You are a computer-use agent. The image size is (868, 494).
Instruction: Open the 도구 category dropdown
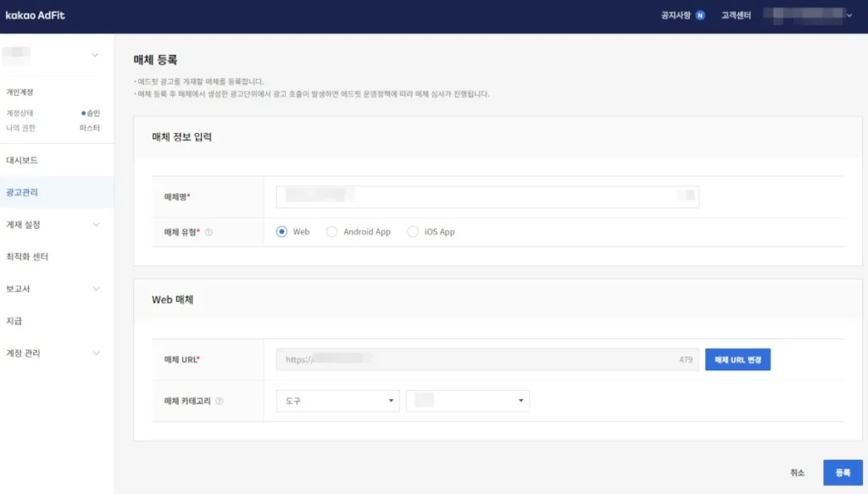point(337,401)
